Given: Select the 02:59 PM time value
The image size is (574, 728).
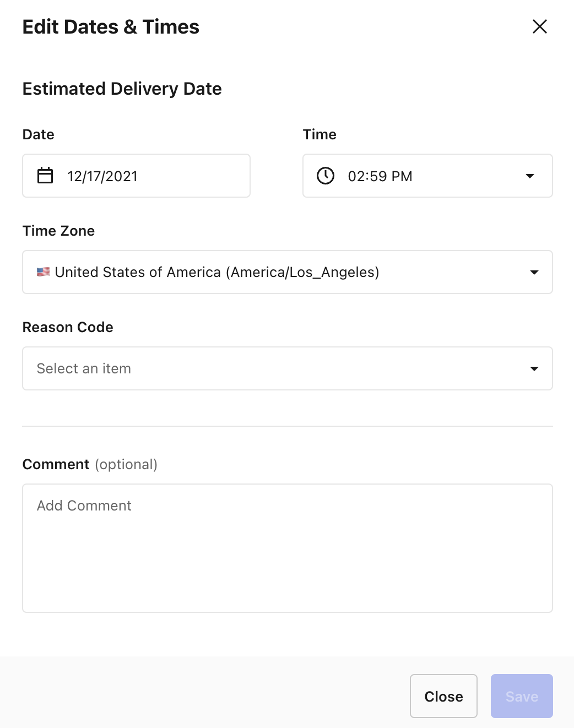Looking at the screenshot, I should point(380,176).
